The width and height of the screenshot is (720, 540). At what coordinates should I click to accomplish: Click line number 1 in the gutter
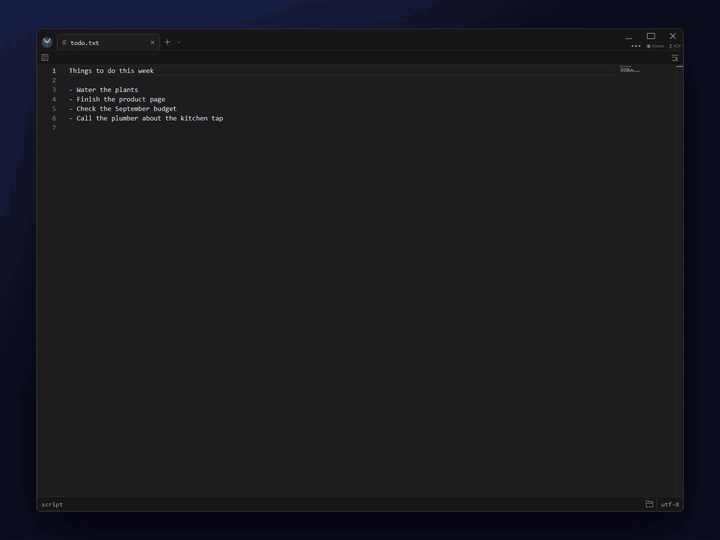click(x=54, y=71)
